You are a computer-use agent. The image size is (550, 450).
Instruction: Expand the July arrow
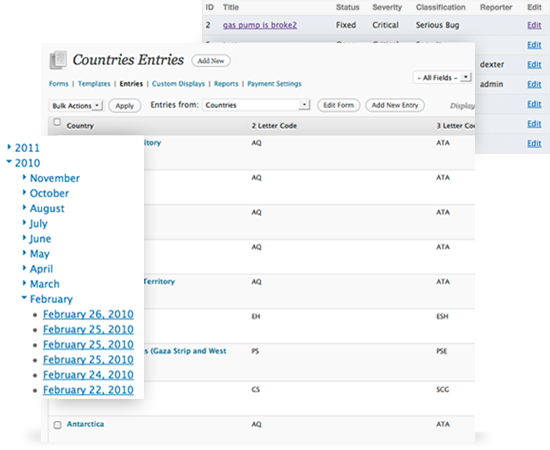click(x=24, y=222)
